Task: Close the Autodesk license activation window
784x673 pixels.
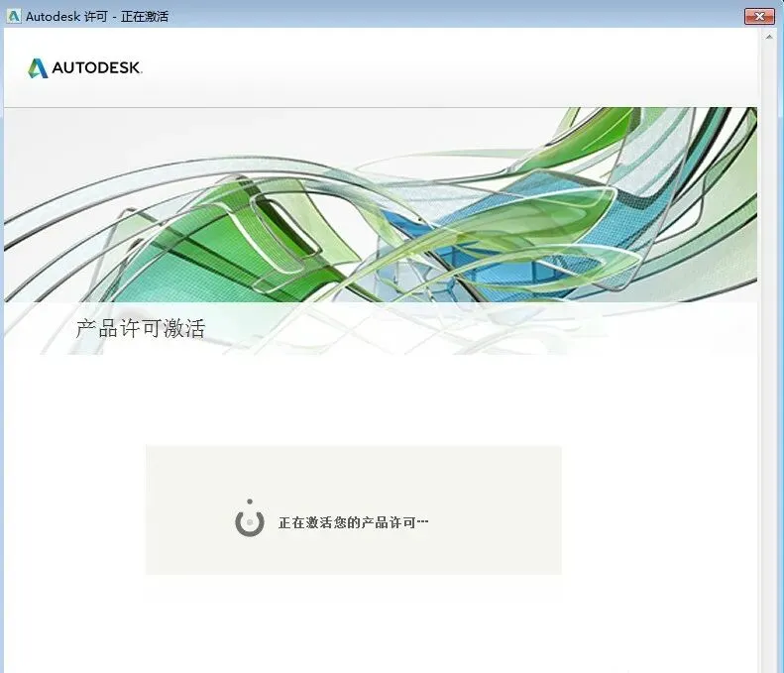Action: (759, 16)
